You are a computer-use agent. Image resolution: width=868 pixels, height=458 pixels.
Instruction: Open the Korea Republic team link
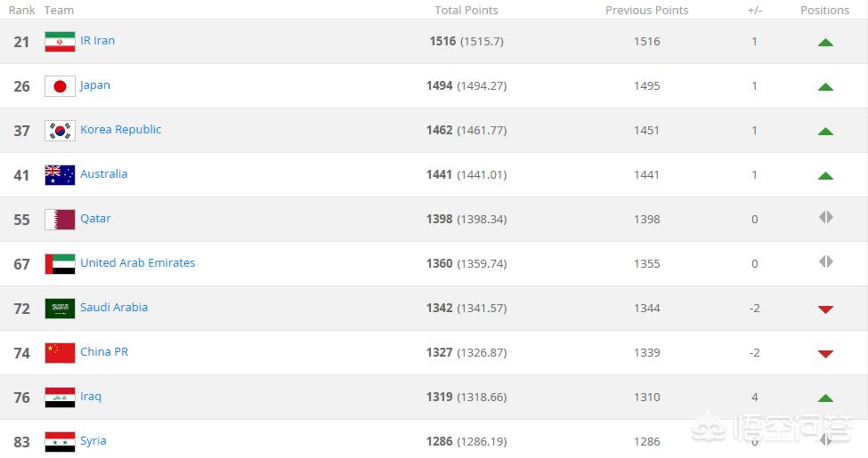[x=121, y=130]
